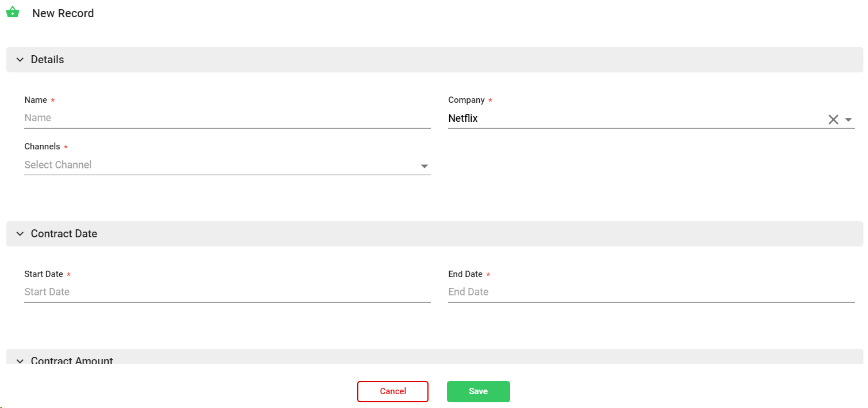This screenshot has height=408, width=868.
Task: Collapse the Details section chevron
Action: (20, 60)
